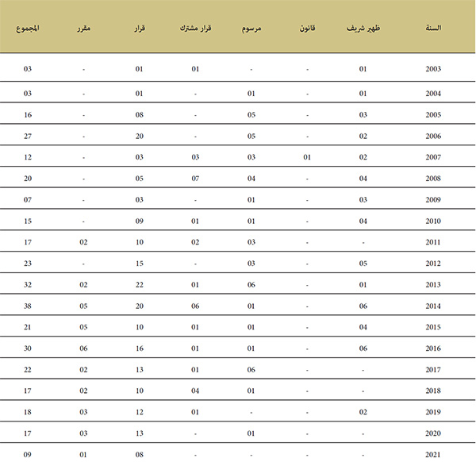Select the 2007 year cell
This screenshot has height=462, width=476.
(x=433, y=157)
